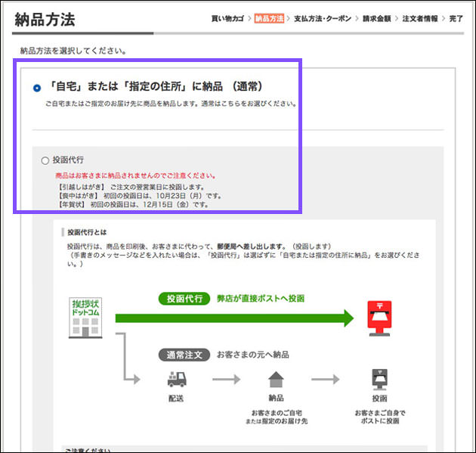This screenshot has width=476, height=453.
Task: Click the 郵便局へ差し出します explanation paragraph
Action: 243,255
